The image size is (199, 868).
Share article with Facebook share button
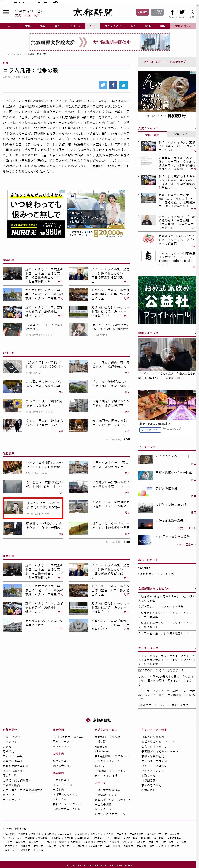tap(113, 85)
